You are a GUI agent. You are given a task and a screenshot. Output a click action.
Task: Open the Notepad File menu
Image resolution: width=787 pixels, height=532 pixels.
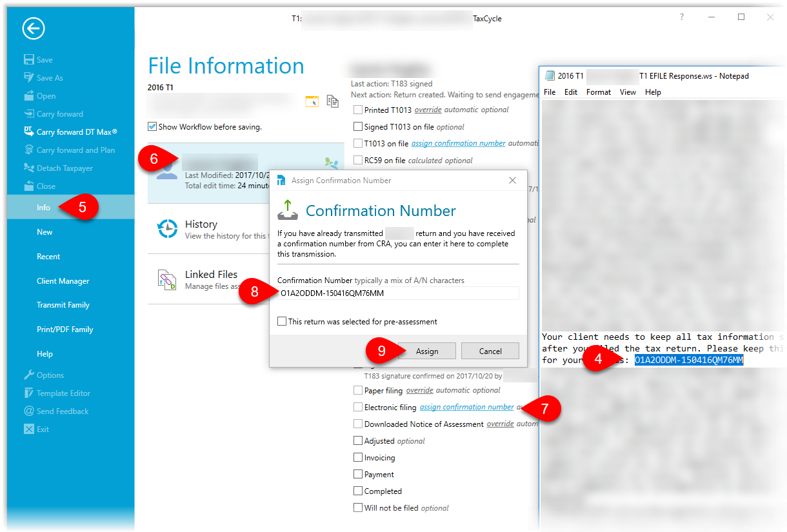(550, 92)
